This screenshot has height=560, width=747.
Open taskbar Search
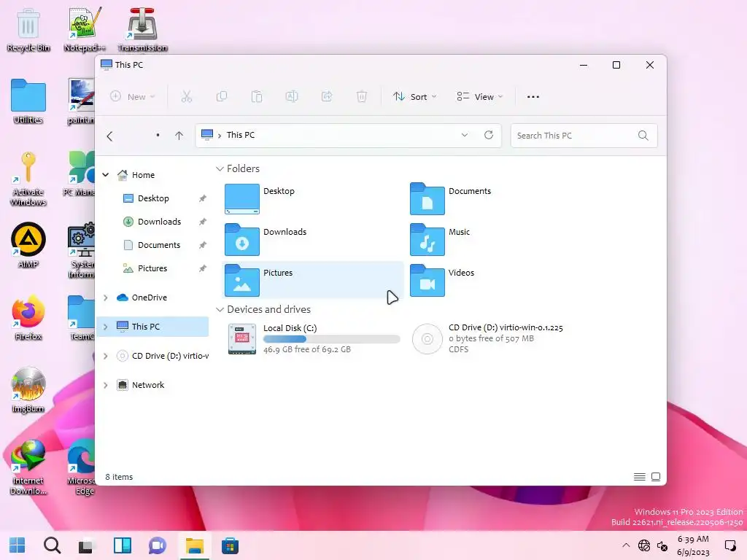click(x=52, y=545)
